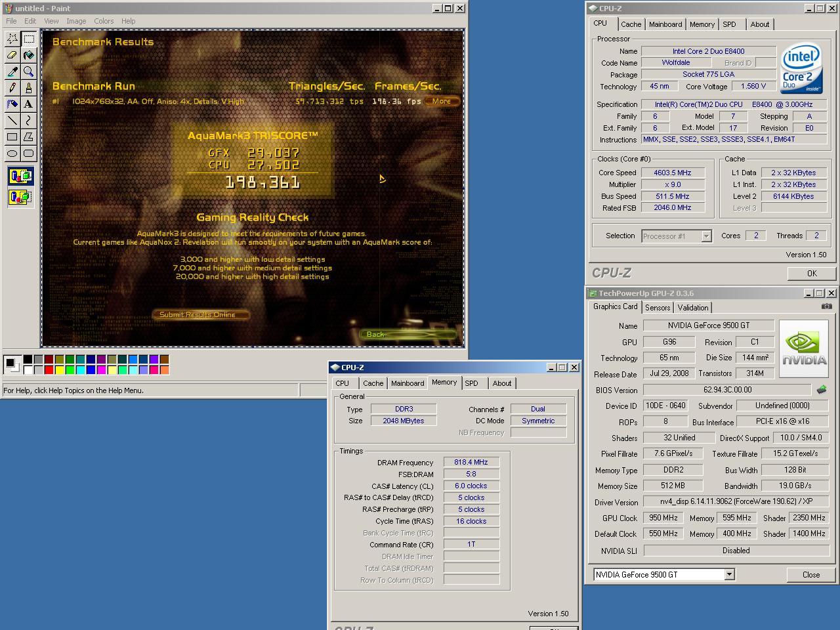This screenshot has width=840, height=630.
Task: Select the rectangular Select tool in Paint
Action: 29,39
